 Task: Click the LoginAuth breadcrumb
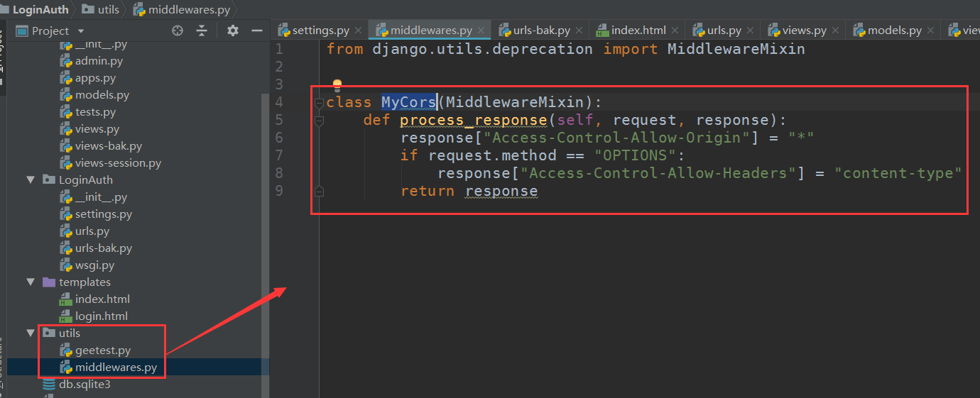(40, 9)
